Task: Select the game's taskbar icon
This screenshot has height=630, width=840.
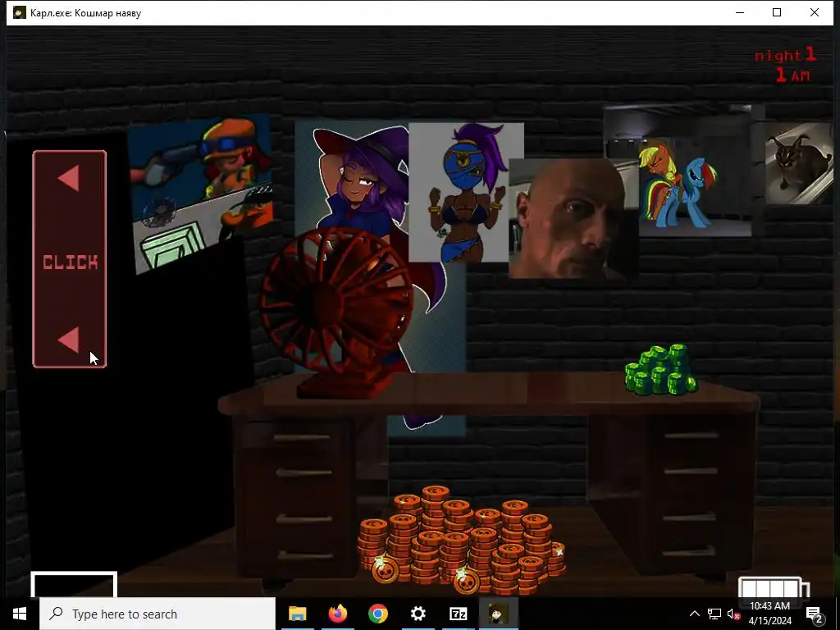Action: click(498, 614)
